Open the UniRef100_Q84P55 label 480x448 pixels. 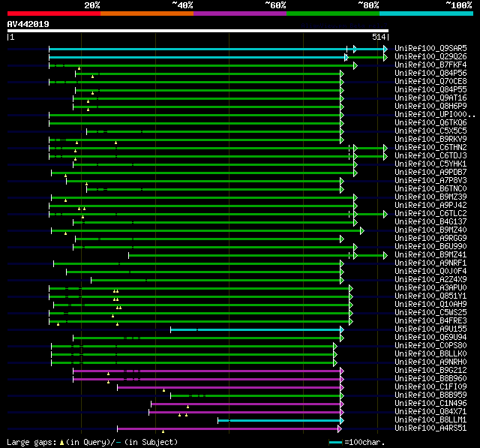click(x=430, y=90)
